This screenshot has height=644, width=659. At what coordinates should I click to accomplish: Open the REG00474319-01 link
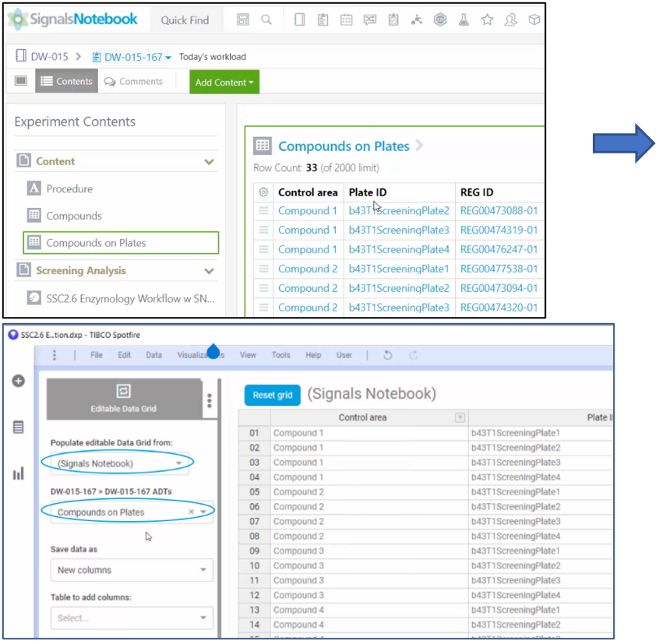pos(499,231)
